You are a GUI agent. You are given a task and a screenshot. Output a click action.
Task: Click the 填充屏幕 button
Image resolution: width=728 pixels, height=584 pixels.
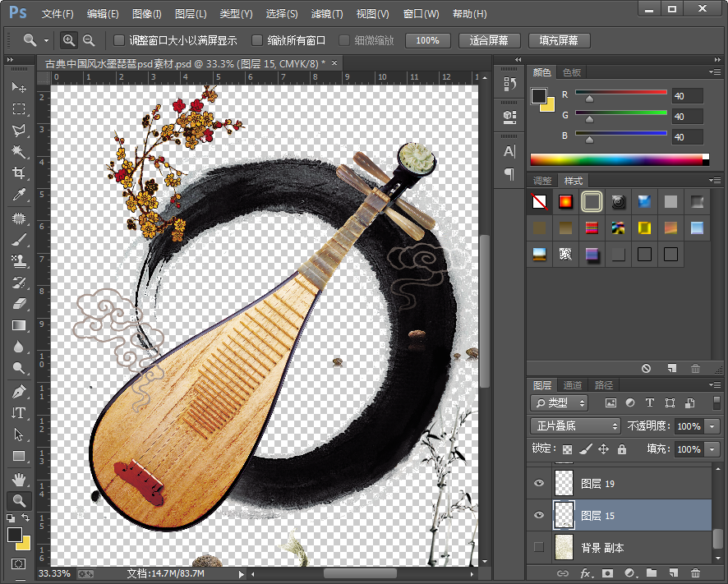(x=559, y=40)
